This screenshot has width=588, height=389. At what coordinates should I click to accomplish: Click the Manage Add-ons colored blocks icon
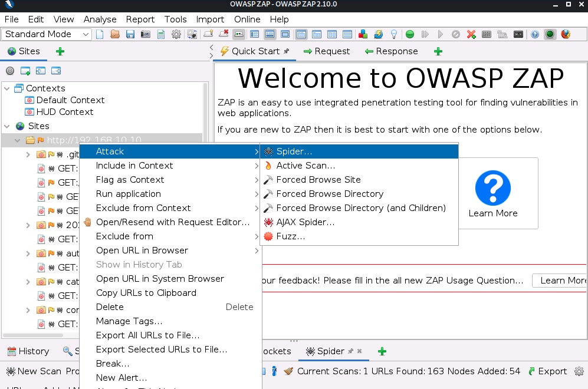[x=363, y=34]
